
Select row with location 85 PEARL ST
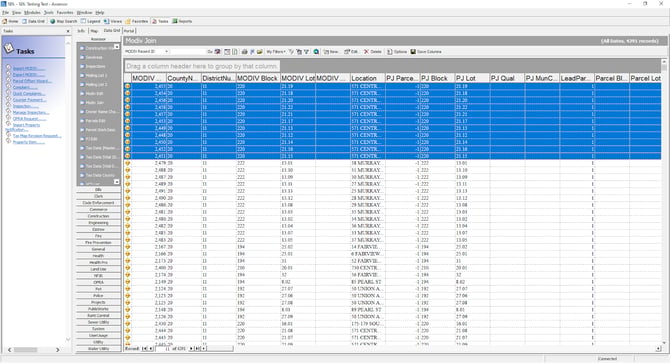(392, 282)
